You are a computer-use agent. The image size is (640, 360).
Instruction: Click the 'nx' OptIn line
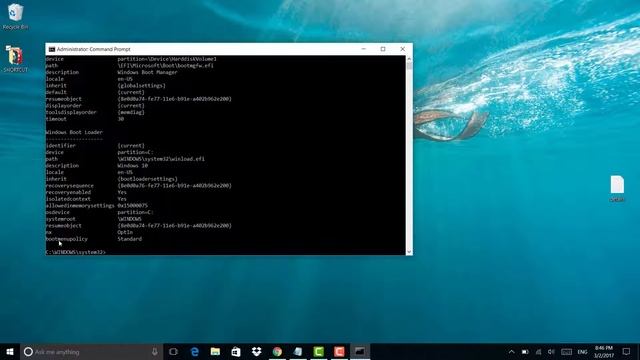[x=89, y=232]
